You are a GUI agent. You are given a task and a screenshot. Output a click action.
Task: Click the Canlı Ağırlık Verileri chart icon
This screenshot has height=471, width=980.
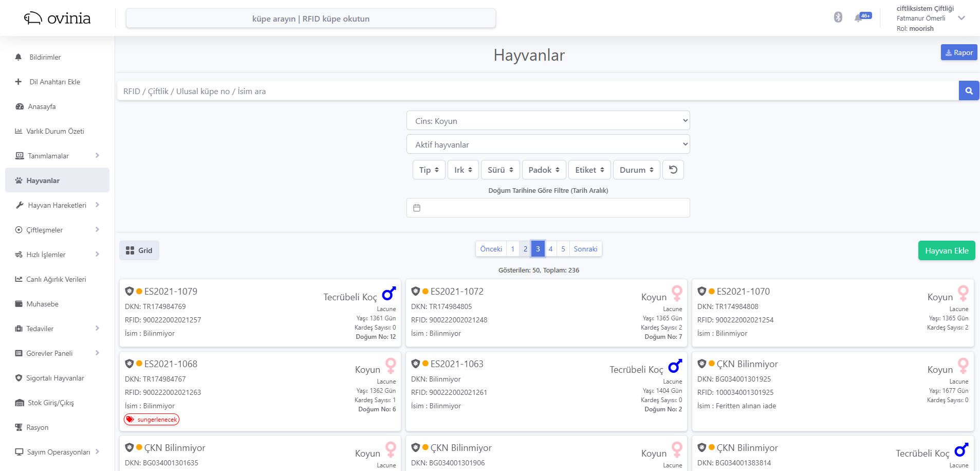[19, 279]
